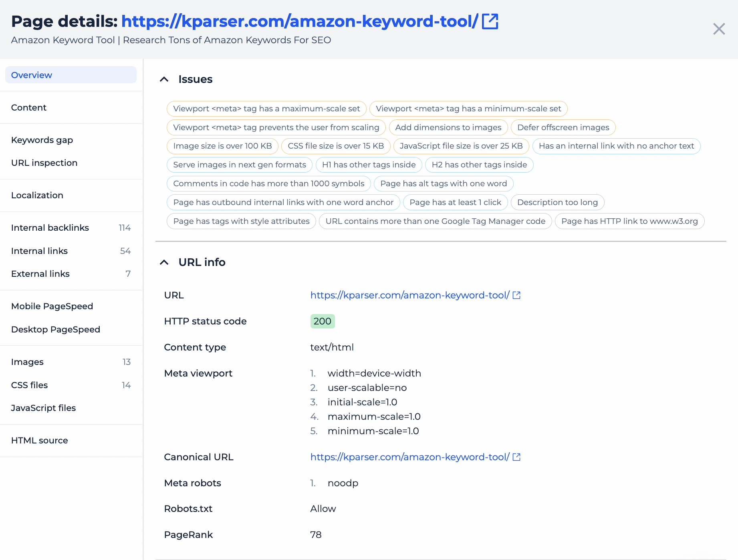The width and height of the screenshot is (738, 560).
Task: Click 'H2 has other tags inside' issue
Action: [479, 165]
